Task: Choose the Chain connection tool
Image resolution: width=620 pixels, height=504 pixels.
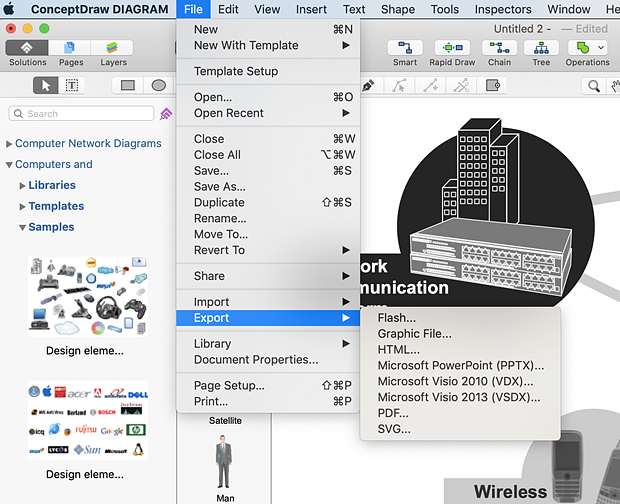Action: [x=499, y=52]
